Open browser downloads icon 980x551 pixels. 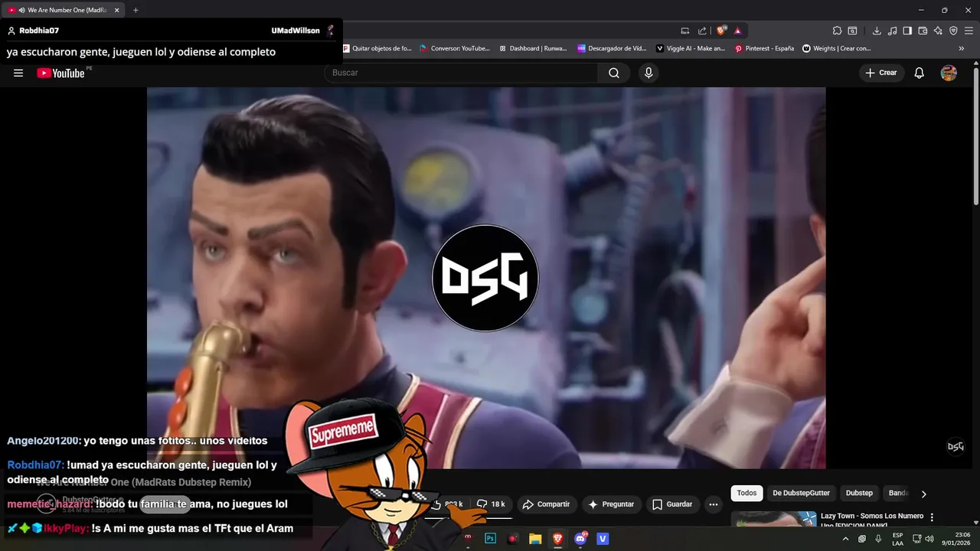click(877, 31)
